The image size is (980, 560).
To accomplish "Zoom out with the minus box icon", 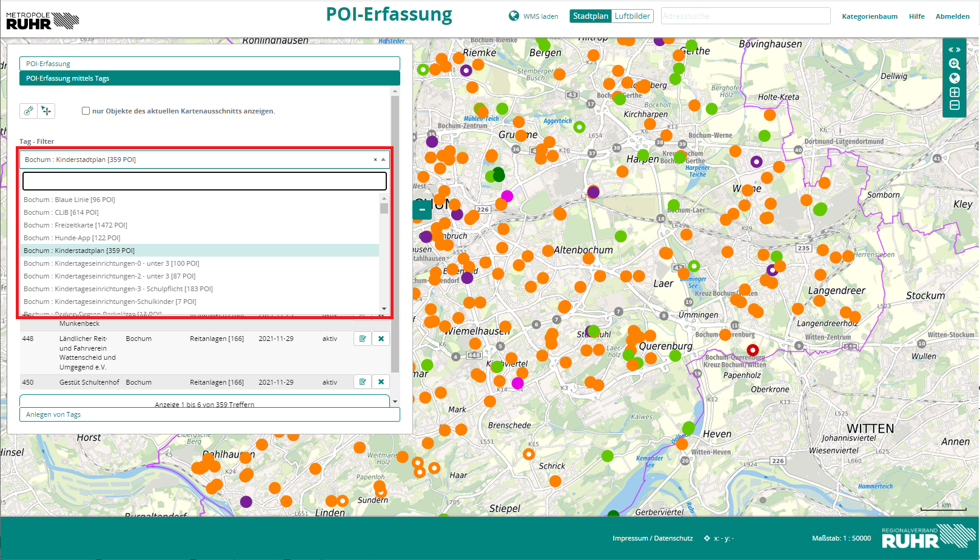I will tap(955, 106).
